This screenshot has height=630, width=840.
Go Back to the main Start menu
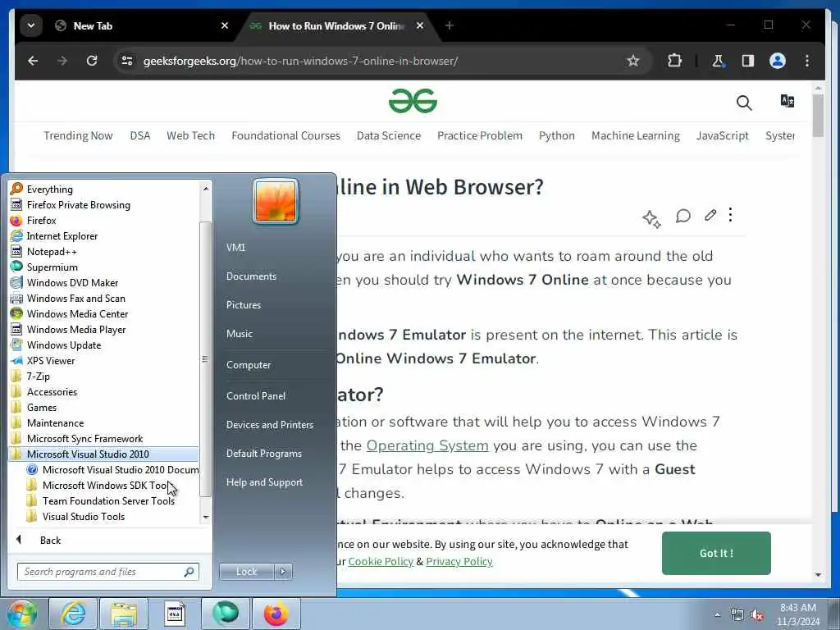point(50,541)
